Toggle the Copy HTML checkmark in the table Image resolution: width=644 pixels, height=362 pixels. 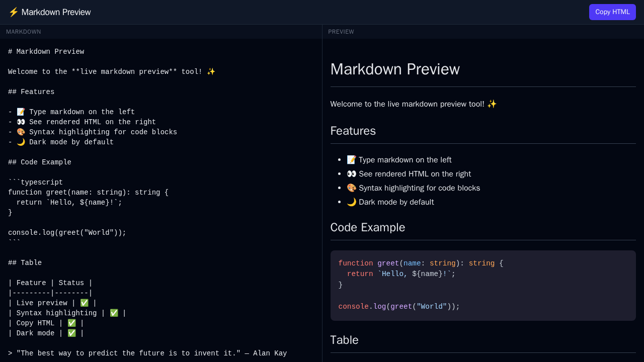click(x=71, y=323)
